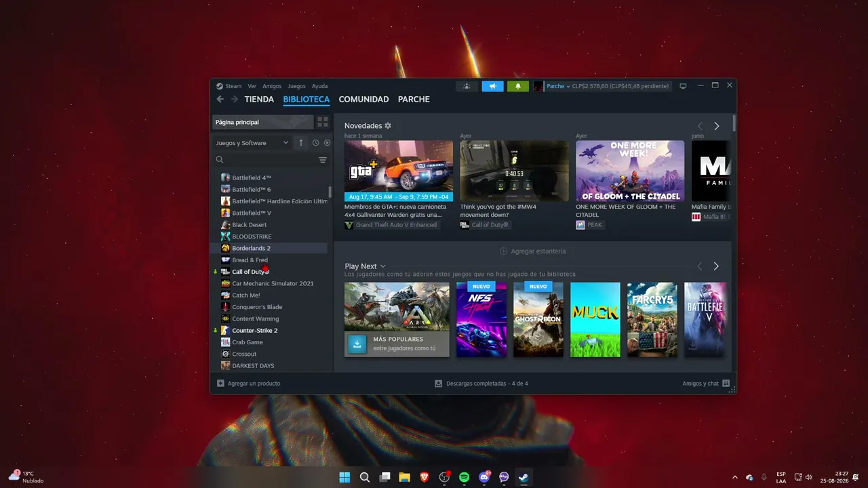Expand the Parche account dropdown

tap(558, 86)
